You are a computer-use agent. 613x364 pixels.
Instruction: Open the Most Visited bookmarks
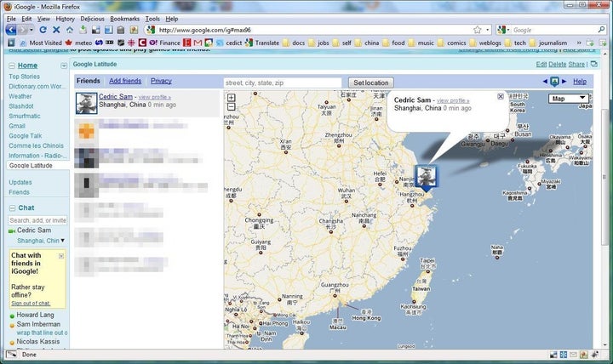click(41, 43)
